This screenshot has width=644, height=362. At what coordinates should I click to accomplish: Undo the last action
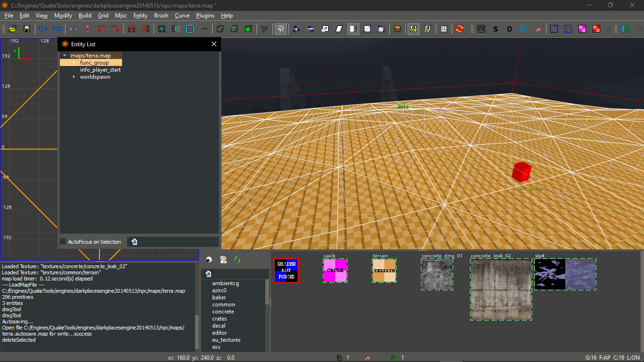pos(42,29)
